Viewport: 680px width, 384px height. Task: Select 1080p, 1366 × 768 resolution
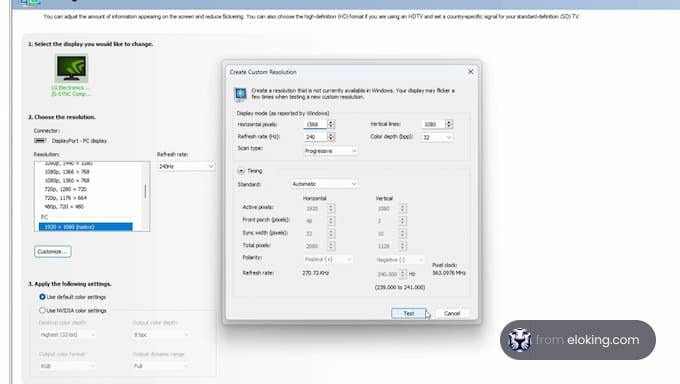tap(67, 172)
